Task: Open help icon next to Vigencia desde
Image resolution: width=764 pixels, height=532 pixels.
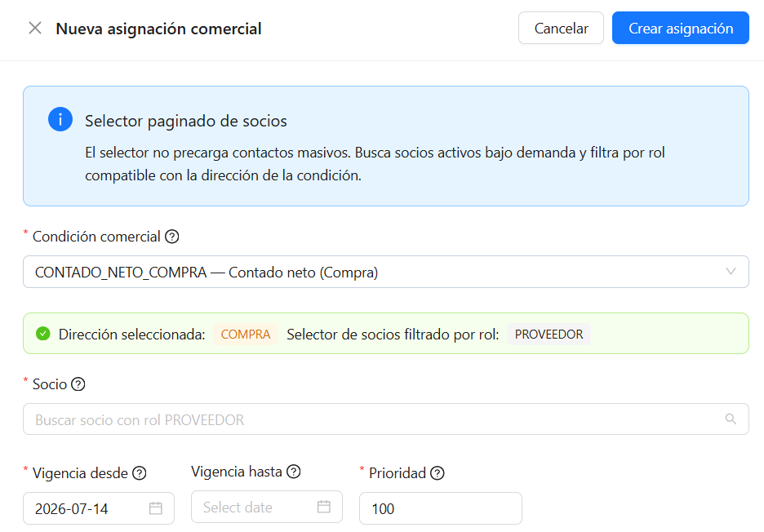Action: [140, 473]
